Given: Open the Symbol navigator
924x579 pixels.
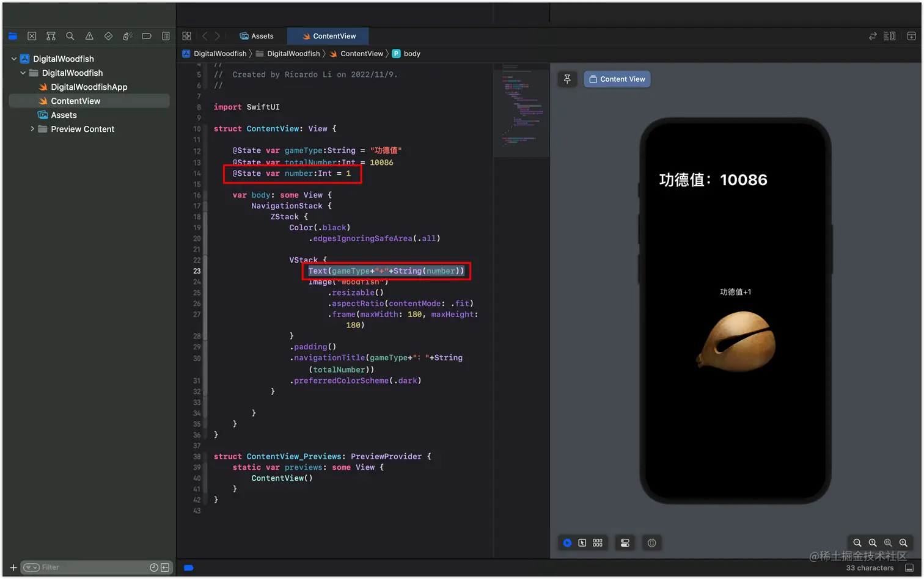Looking at the screenshot, I should pyautogui.click(x=51, y=36).
